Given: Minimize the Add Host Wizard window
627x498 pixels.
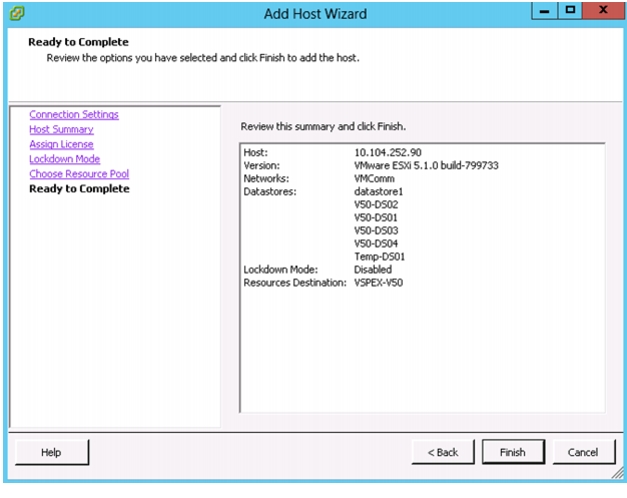Looking at the screenshot, I should [544, 11].
